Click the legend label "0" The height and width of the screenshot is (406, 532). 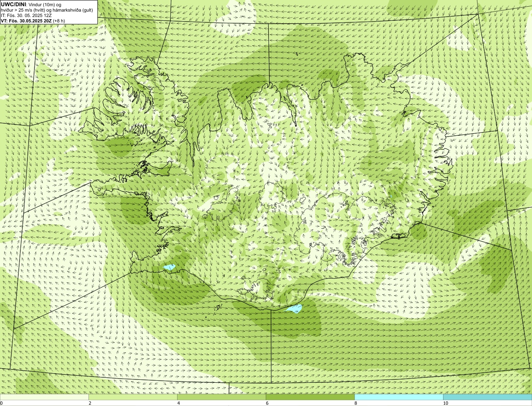tap(2, 403)
